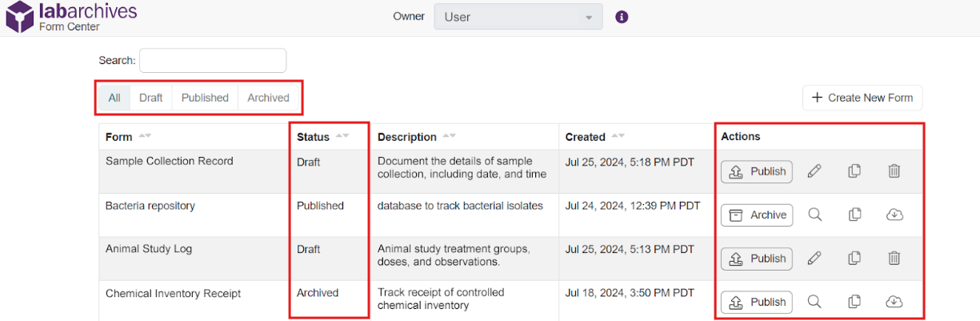Delete the Sample Collection Record form
The image size is (980, 321).
pos(894,171)
